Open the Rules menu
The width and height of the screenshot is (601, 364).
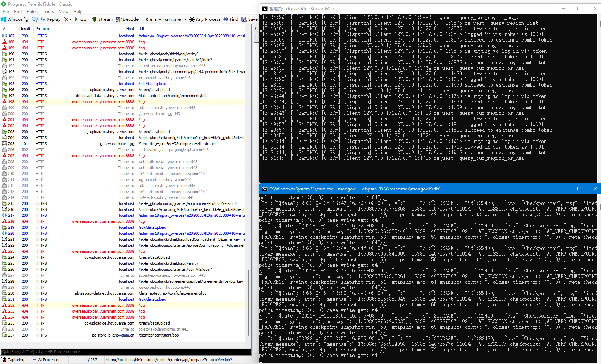[32, 11]
